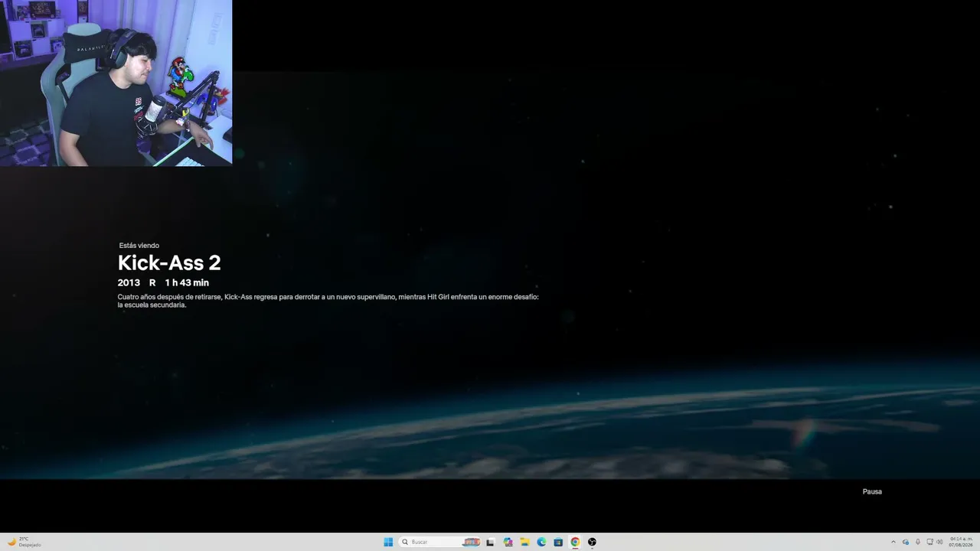Open the Windows Start menu
The image size is (980, 551).
pyautogui.click(x=388, y=542)
